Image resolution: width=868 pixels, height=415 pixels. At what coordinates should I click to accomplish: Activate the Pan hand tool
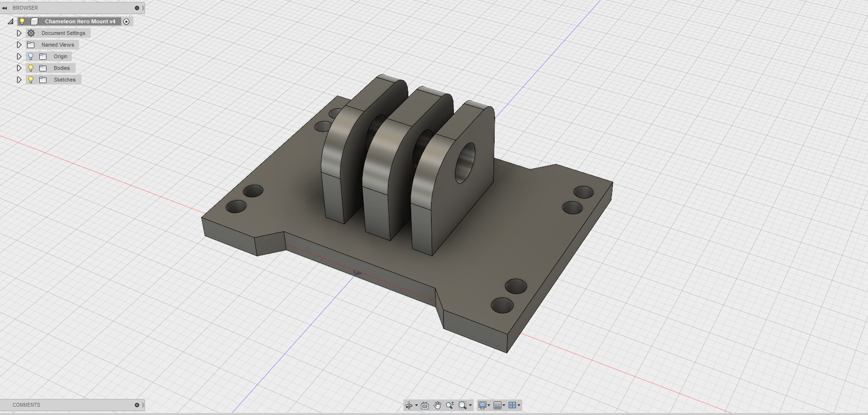[x=437, y=405]
